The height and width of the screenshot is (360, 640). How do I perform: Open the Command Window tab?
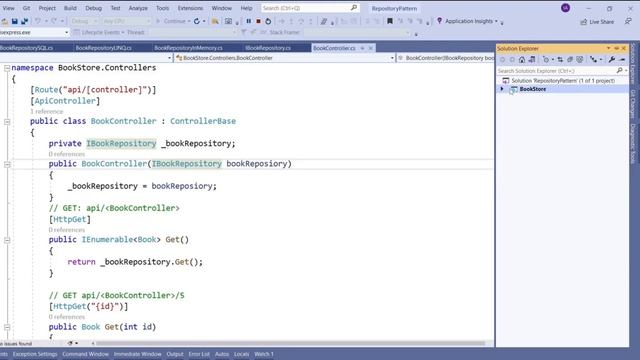click(85, 354)
